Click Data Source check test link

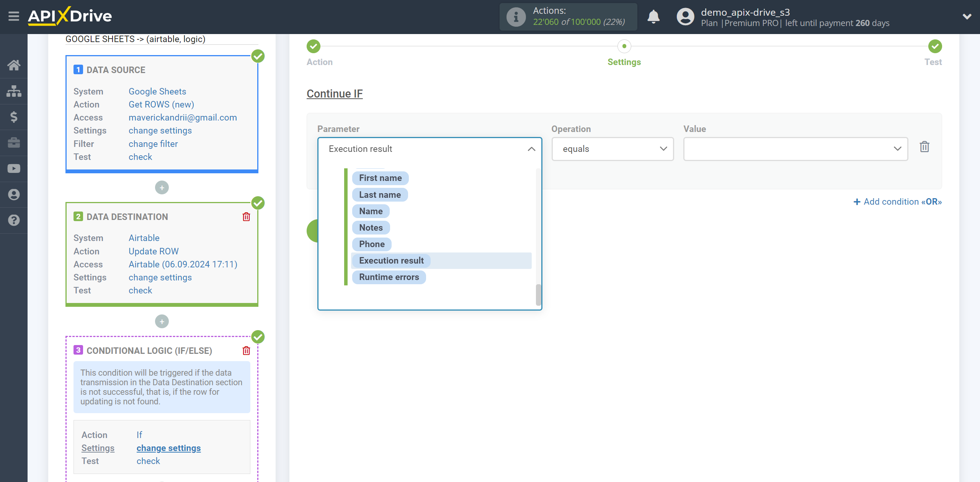pyautogui.click(x=140, y=157)
